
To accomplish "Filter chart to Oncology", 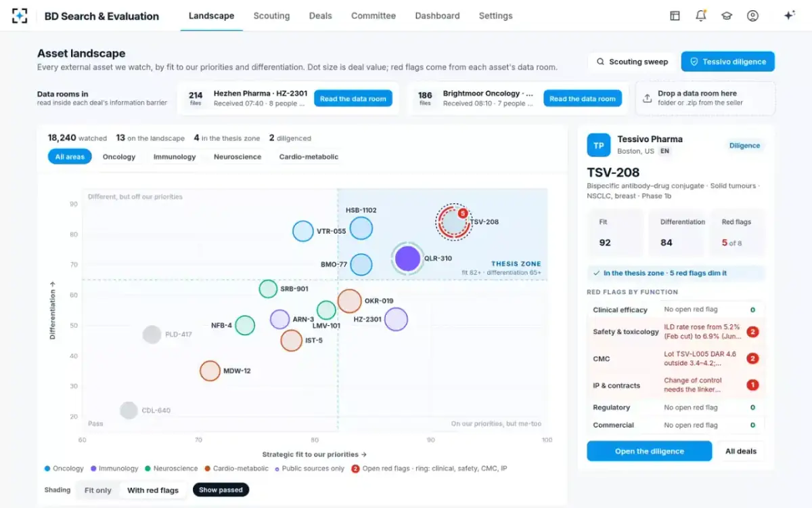I will (x=119, y=156).
